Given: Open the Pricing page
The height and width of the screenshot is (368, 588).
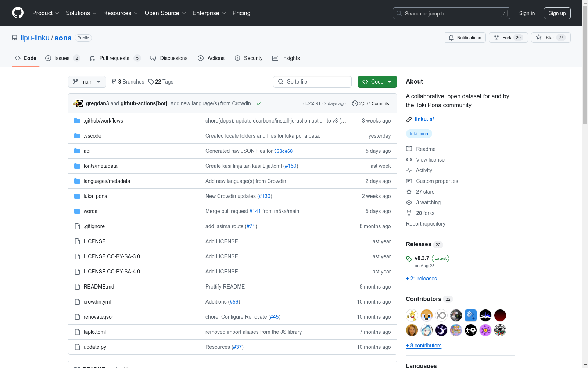Looking at the screenshot, I should [241, 13].
